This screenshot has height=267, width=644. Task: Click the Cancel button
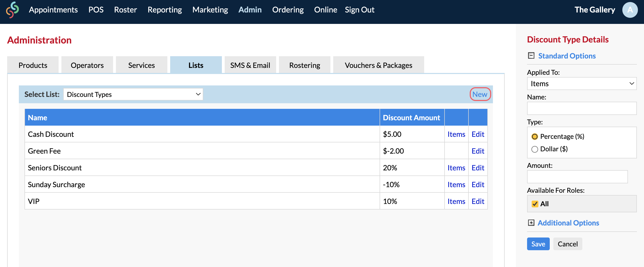(568, 244)
